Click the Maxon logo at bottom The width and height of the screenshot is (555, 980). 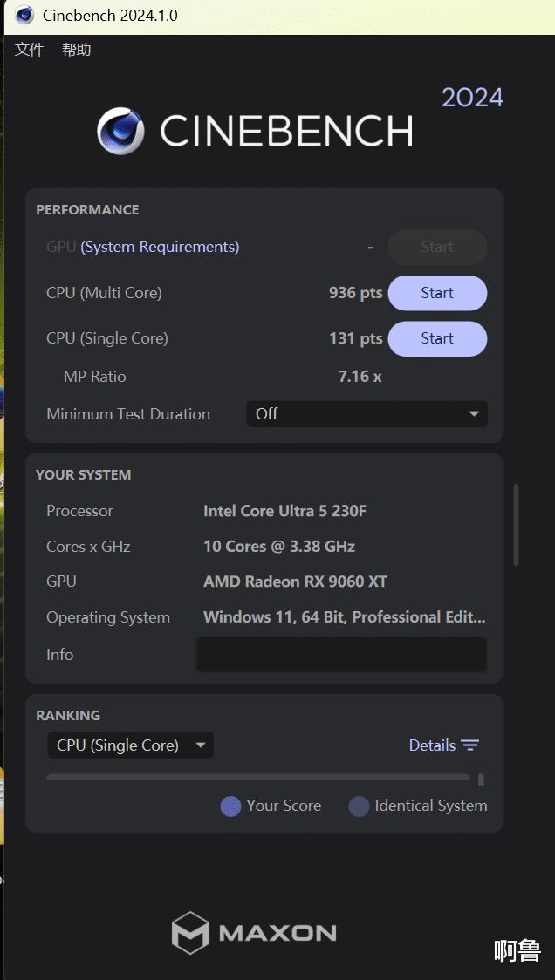[254, 933]
